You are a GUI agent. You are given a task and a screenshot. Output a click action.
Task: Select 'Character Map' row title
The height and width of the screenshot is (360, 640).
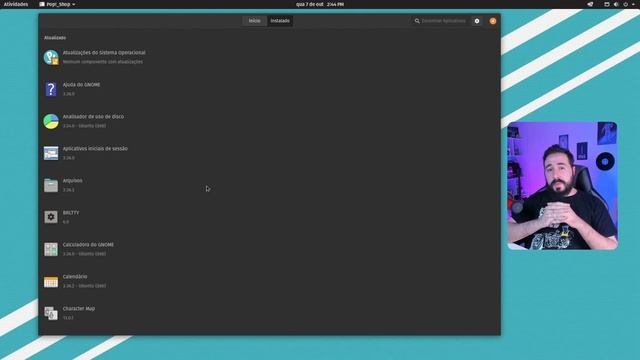tap(79, 309)
